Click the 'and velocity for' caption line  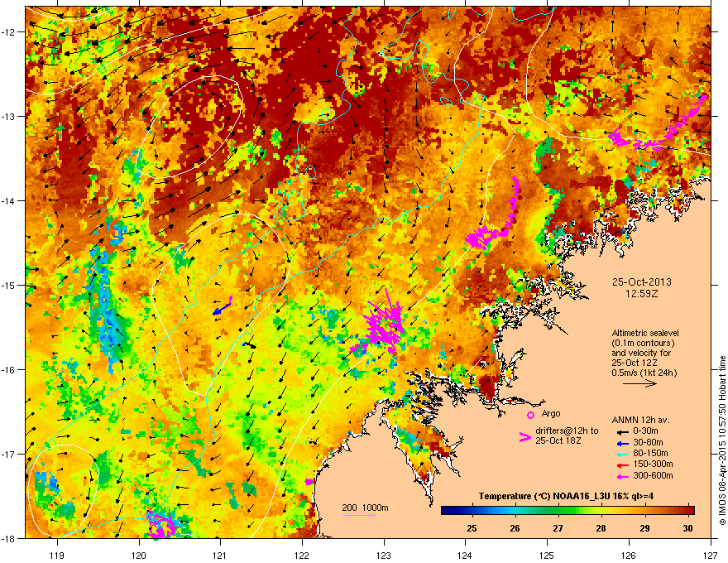(x=641, y=353)
